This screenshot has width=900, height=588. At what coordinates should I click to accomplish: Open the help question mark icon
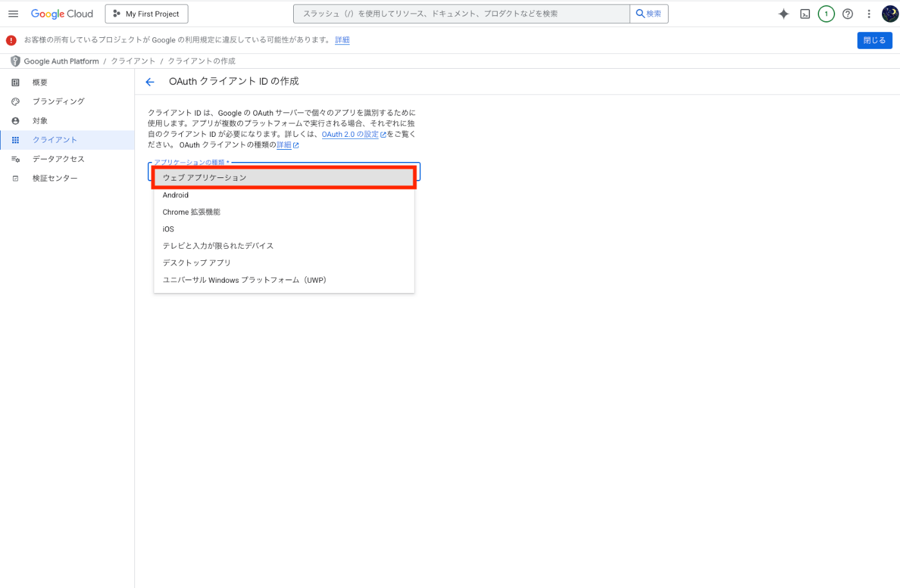click(848, 13)
